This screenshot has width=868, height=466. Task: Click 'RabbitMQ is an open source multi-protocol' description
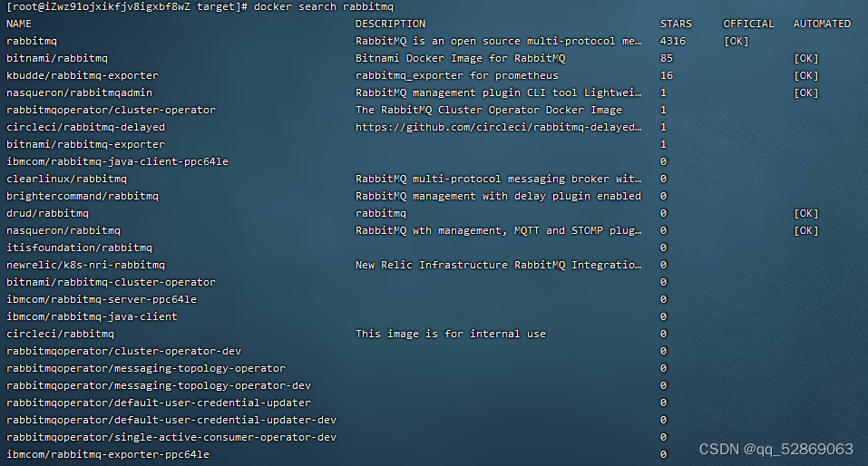(x=498, y=41)
